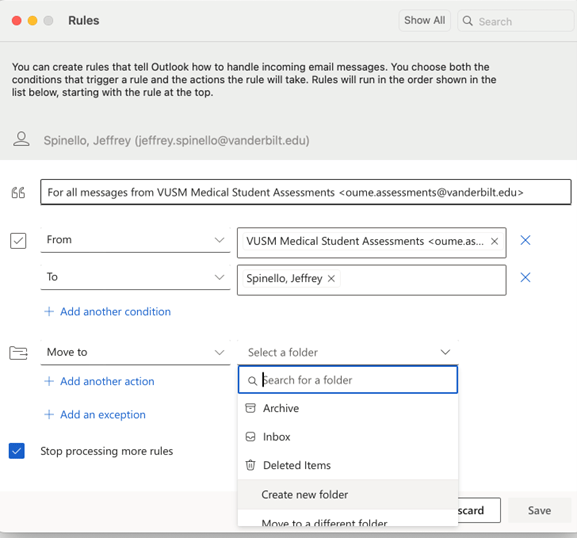577x538 pixels.
Task: Click the plus icon beside Add an exception
Action: (49, 415)
